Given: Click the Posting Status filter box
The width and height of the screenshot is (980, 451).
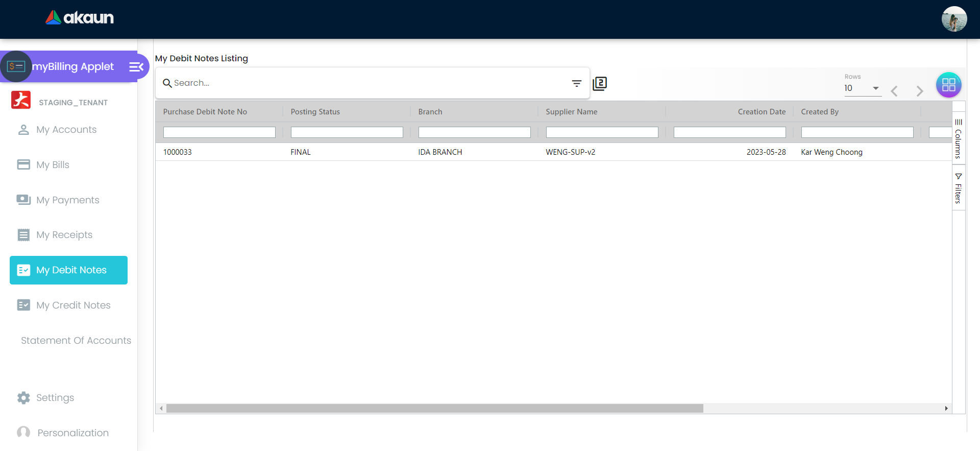Looking at the screenshot, I should click(x=347, y=132).
